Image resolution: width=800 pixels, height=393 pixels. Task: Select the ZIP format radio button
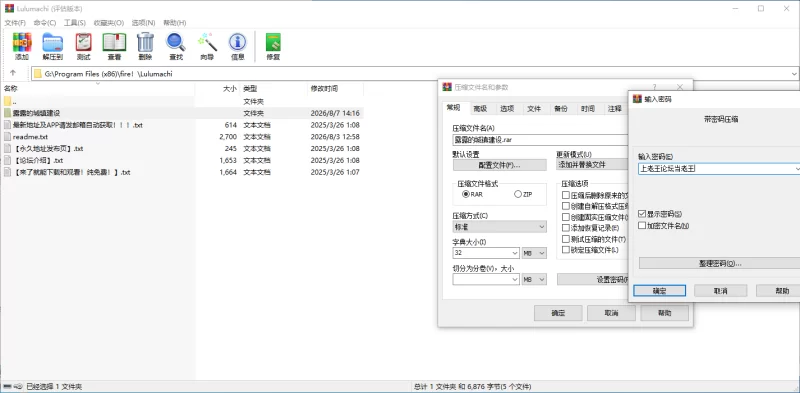pyautogui.click(x=518, y=194)
